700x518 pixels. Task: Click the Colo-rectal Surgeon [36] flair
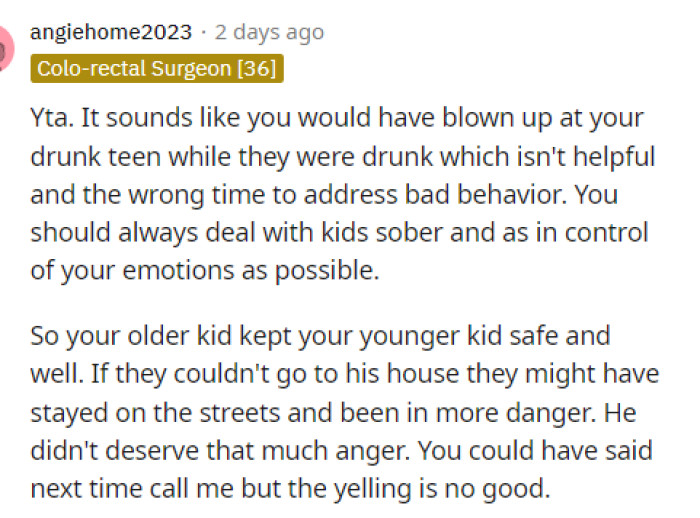[156, 69]
